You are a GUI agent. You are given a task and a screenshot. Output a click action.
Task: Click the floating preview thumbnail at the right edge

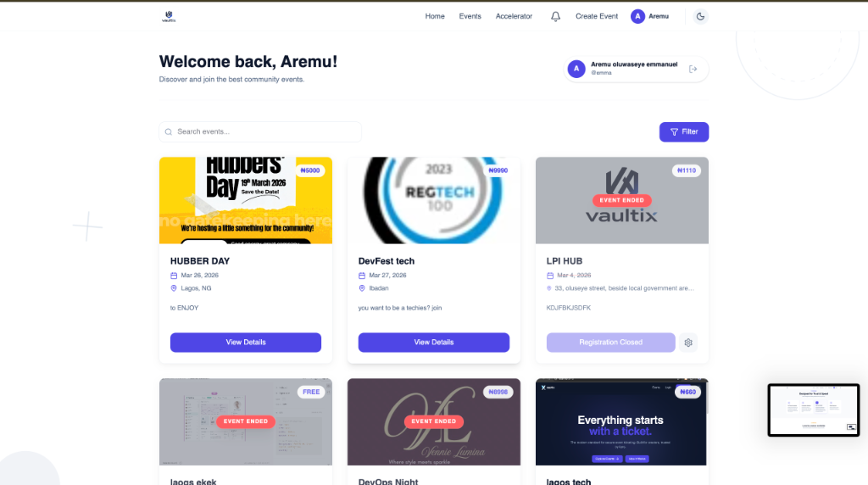pos(813,410)
